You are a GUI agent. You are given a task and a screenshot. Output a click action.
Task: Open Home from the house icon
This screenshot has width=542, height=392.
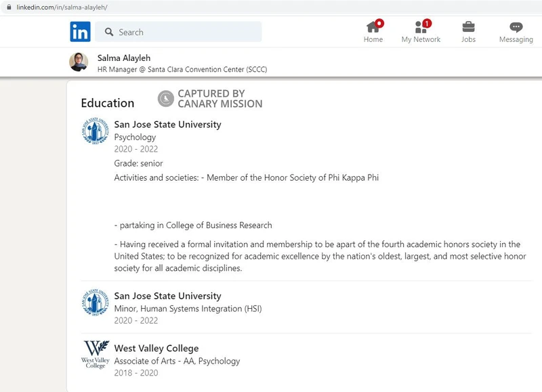coord(373,27)
